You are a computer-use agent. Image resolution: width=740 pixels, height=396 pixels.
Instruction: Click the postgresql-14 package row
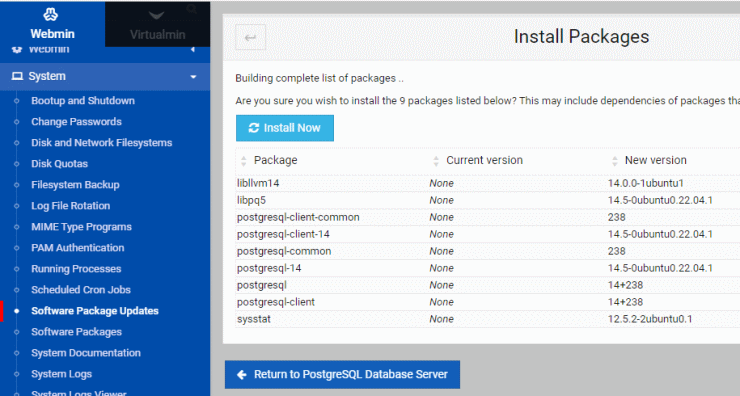[x=488, y=268]
